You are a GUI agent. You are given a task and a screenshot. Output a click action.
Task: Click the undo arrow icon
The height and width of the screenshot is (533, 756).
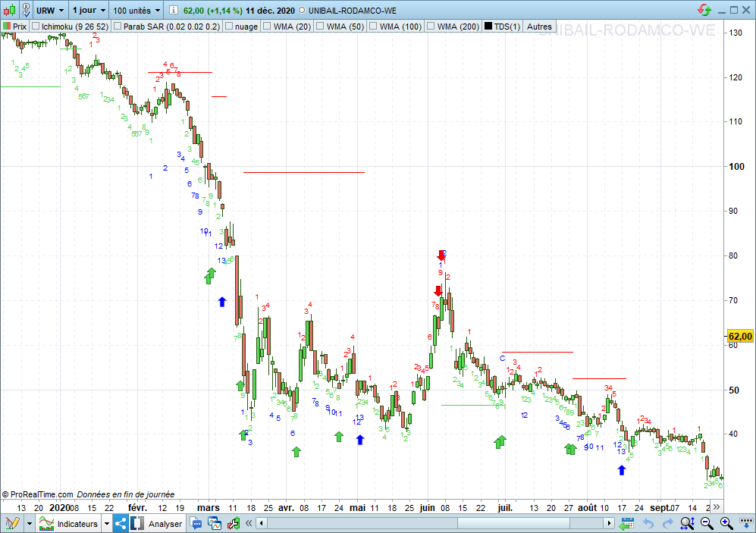[649, 523]
